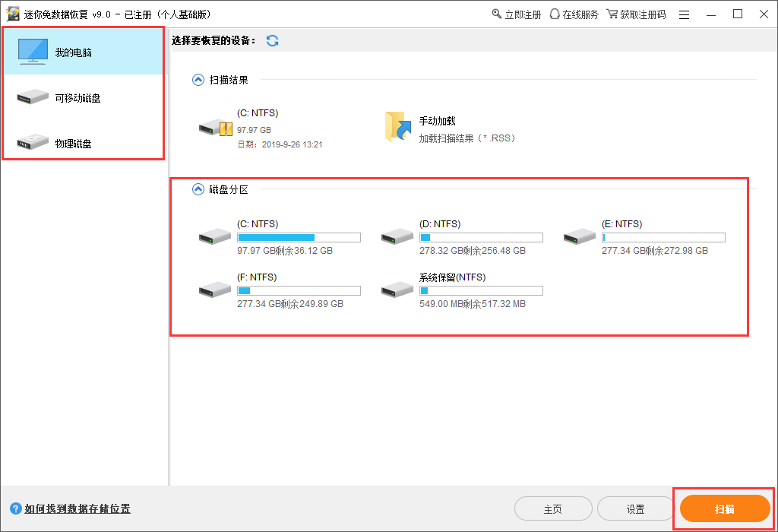Viewport: 778px width, 532px height.
Task: Click the (D: NTFS) label
Action: click(440, 223)
